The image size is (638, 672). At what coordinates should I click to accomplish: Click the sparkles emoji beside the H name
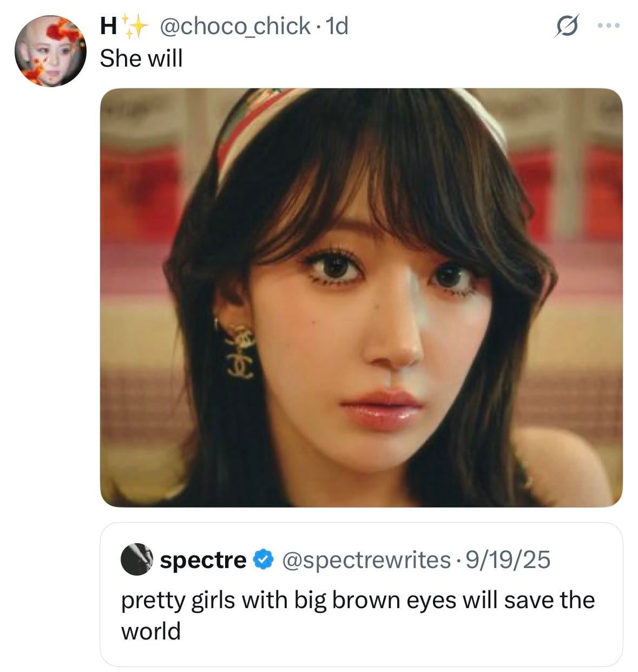click(x=132, y=26)
